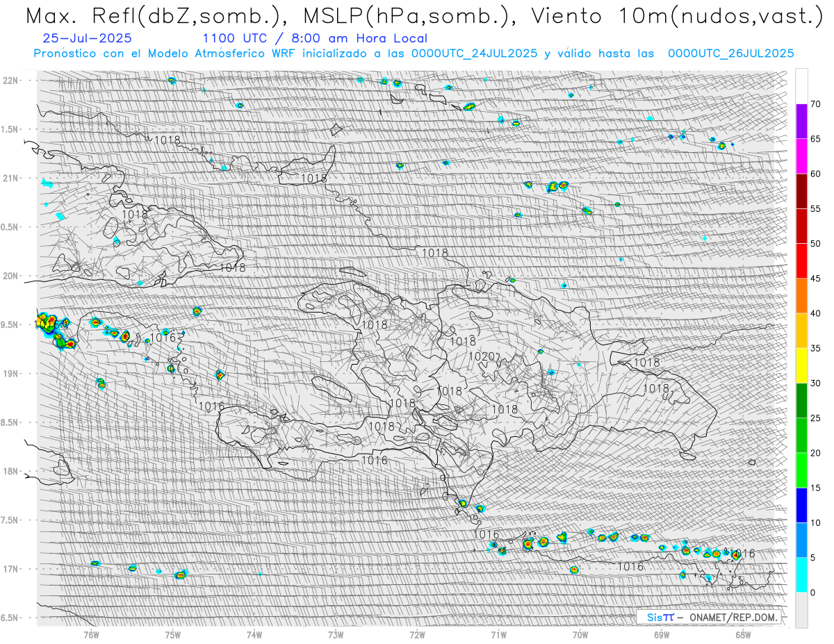The width and height of the screenshot is (834, 644).
Task: Click colorbar scale value '65'
Action: 815,139
